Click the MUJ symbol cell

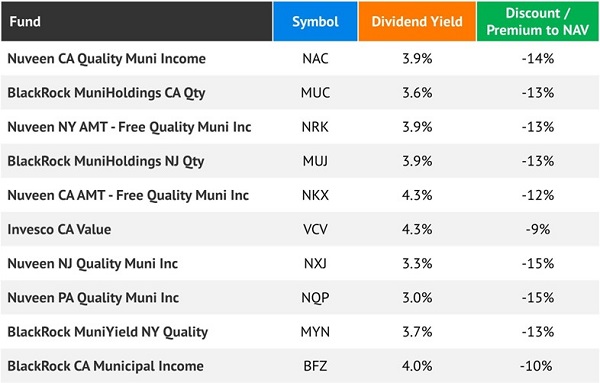[315, 161]
